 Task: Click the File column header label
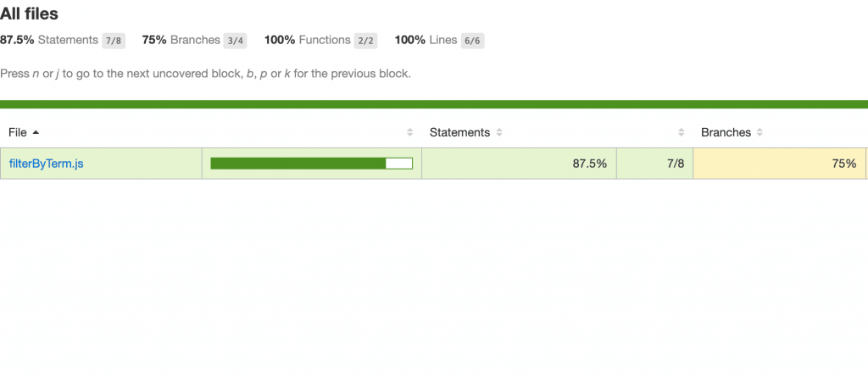pyautogui.click(x=18, y=132)
